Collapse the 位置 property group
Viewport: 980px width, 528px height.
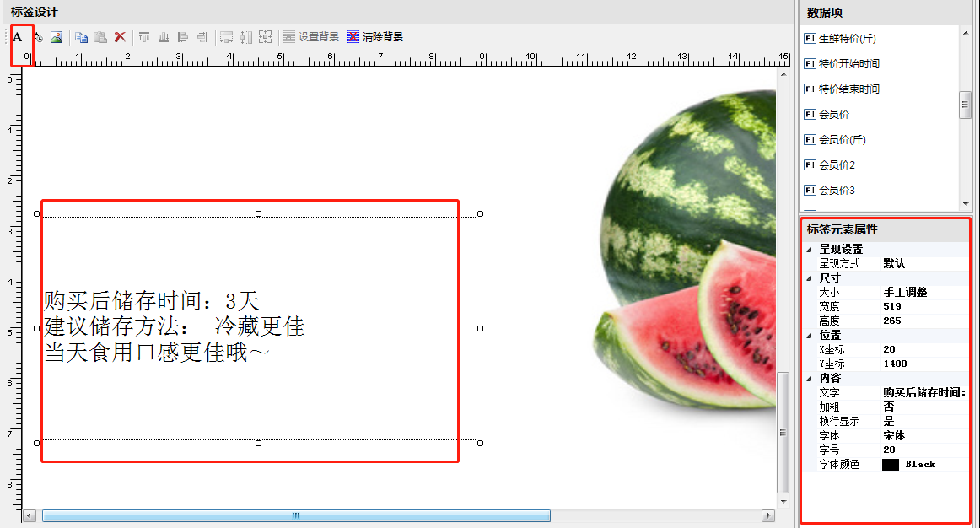(x=810, y=336)
